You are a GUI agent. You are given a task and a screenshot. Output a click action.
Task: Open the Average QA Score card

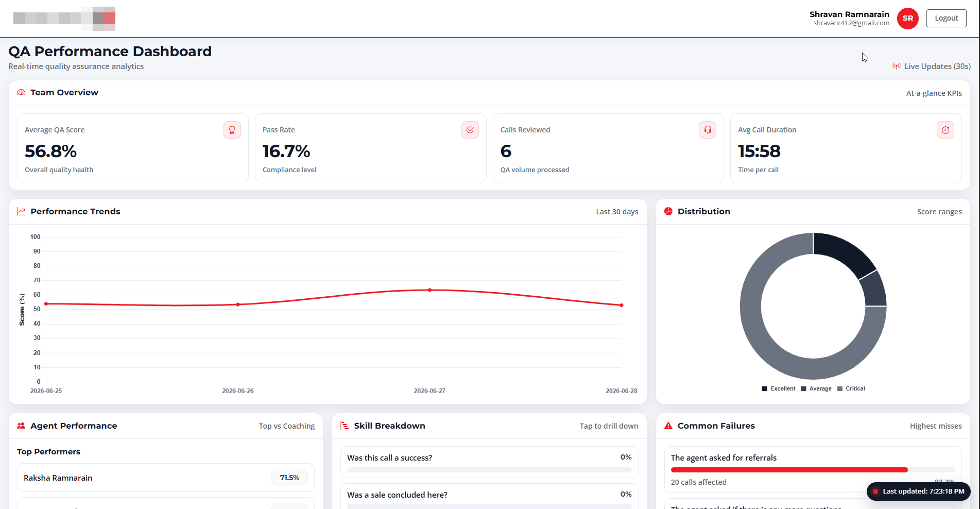[x=133, y=148]
